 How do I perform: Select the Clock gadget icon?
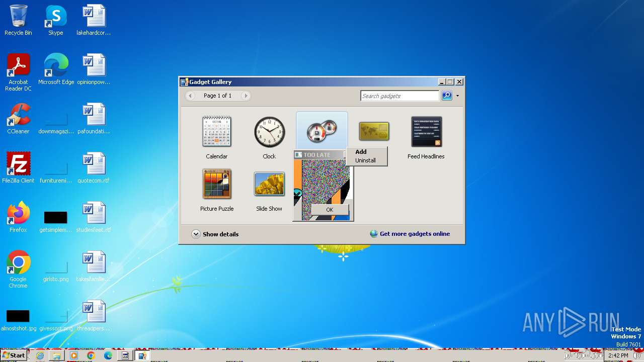point(269,132)
